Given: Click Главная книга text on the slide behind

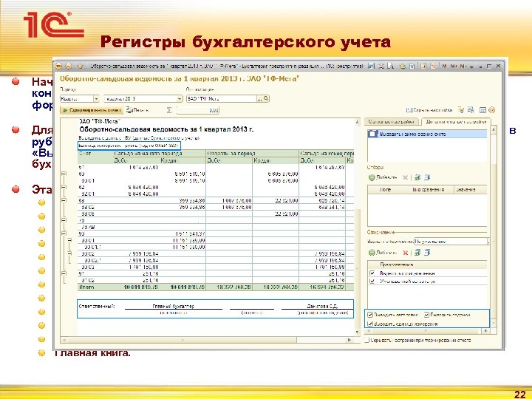Looking at the screenshot, I should 92,353.
